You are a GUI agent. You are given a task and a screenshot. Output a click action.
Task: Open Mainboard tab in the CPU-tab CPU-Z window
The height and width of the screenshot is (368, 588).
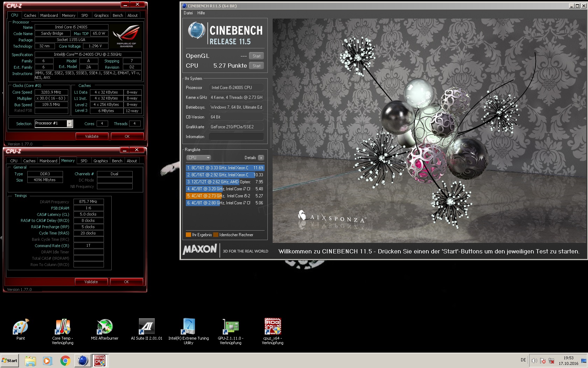49,15
